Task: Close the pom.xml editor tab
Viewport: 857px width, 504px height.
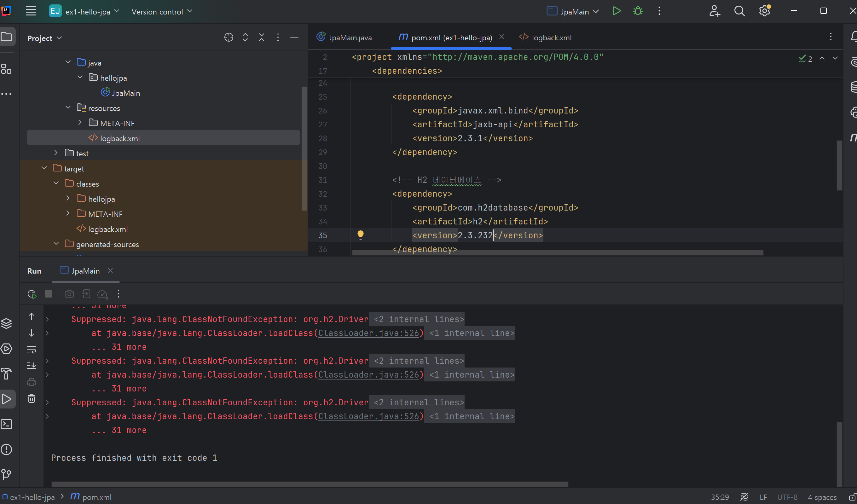Action: click(501, 37)
